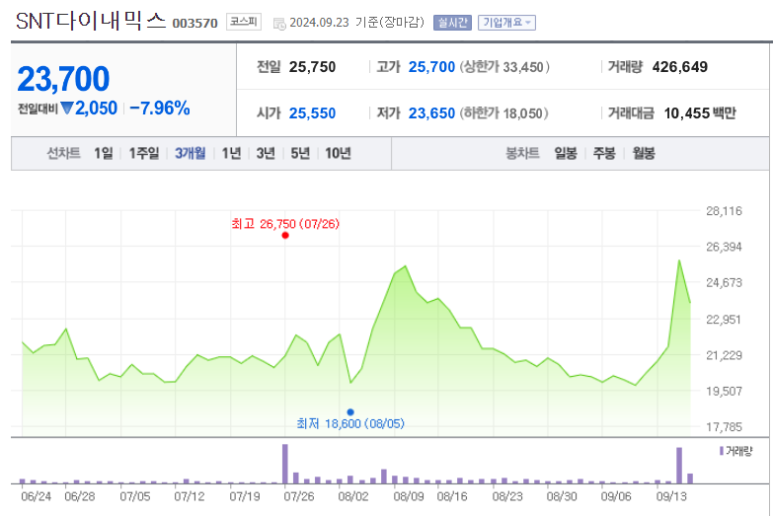Click the 코스피 market badge
This screenshot has width=773, height=516.
(244, 22)
